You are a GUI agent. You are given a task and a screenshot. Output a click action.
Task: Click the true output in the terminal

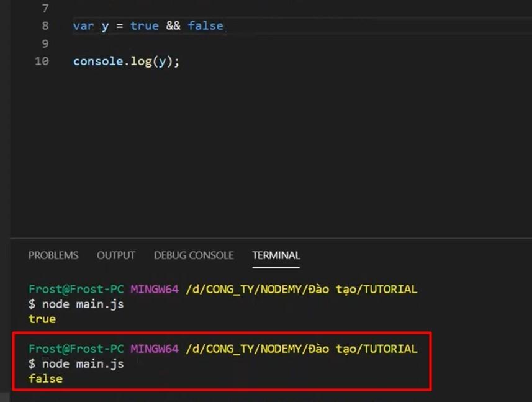click(42, 319)
